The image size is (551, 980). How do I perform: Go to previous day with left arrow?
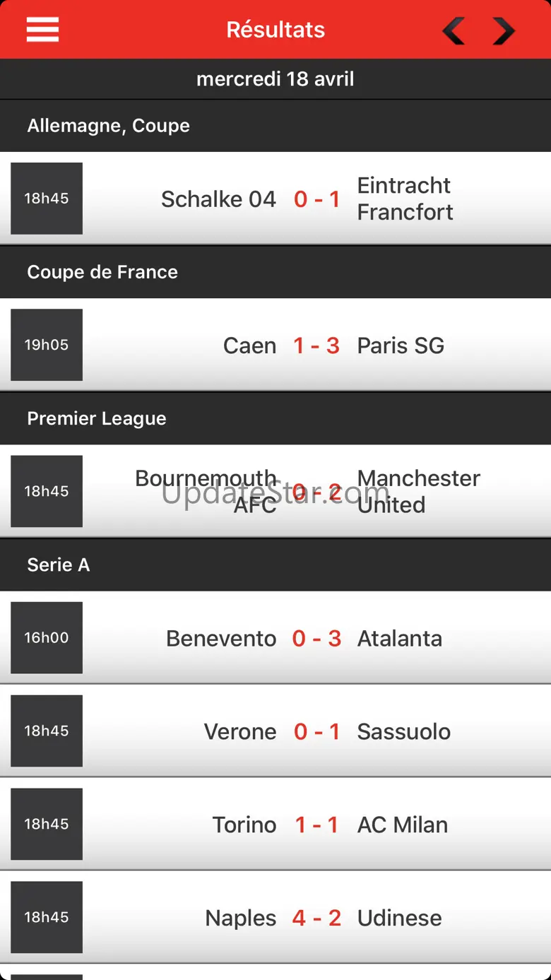pos(454,30)
